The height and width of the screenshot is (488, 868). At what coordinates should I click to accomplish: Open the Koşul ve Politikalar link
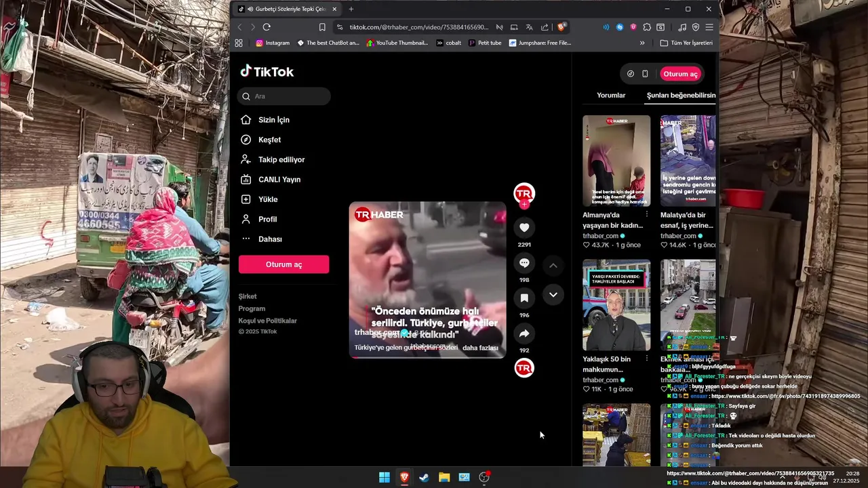[268, 321]
